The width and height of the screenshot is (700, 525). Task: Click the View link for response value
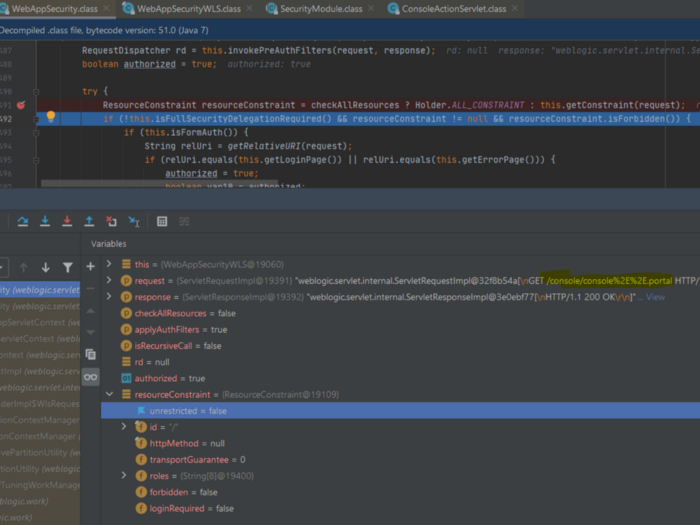point(655,297)
